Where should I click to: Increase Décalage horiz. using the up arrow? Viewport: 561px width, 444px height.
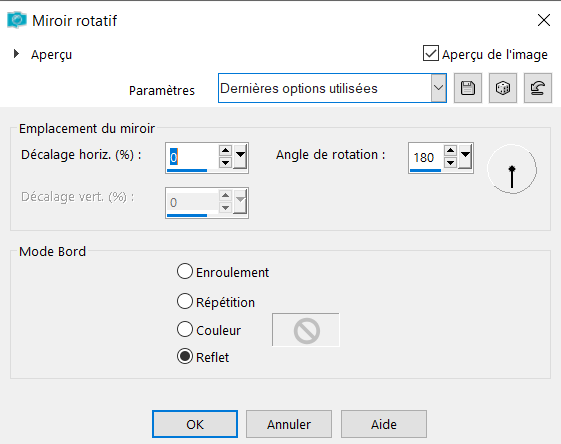tap(225, 151)
